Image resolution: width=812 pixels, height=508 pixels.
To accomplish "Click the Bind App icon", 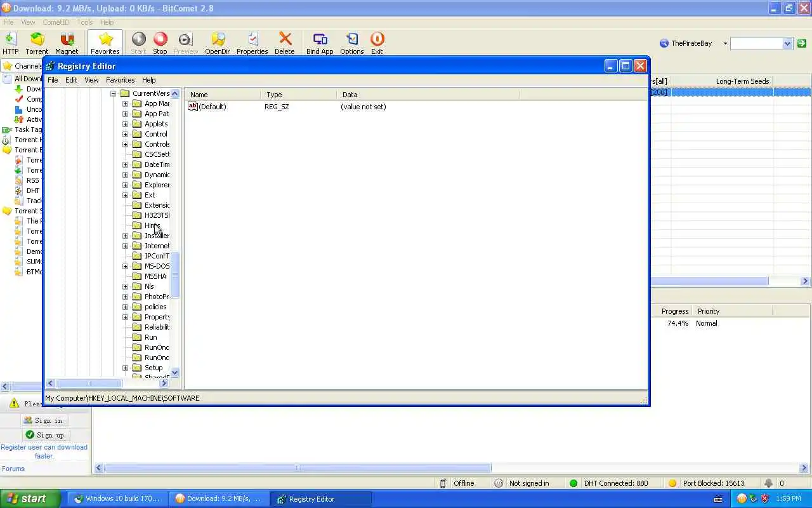I will point(320,43).
